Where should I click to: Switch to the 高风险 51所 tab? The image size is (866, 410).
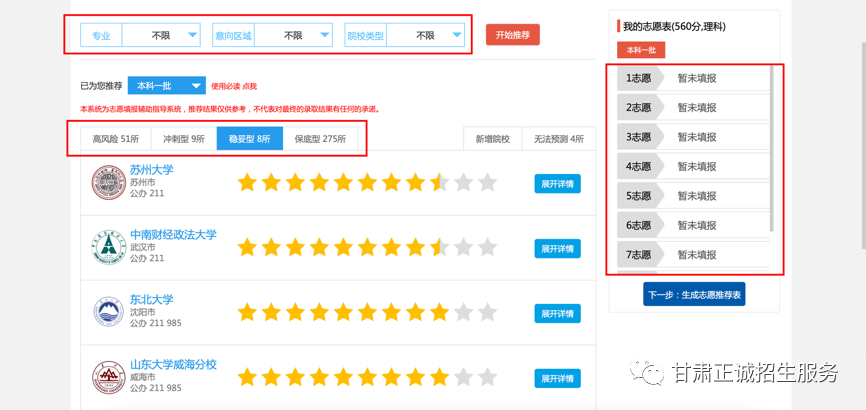click(115, 139)
